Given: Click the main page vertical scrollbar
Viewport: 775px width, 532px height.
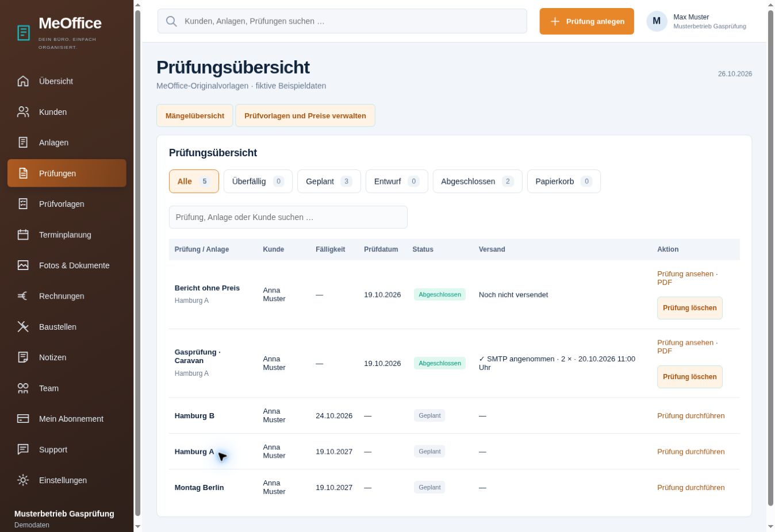Looking at the screenshot, I should [x=770, y=259].
